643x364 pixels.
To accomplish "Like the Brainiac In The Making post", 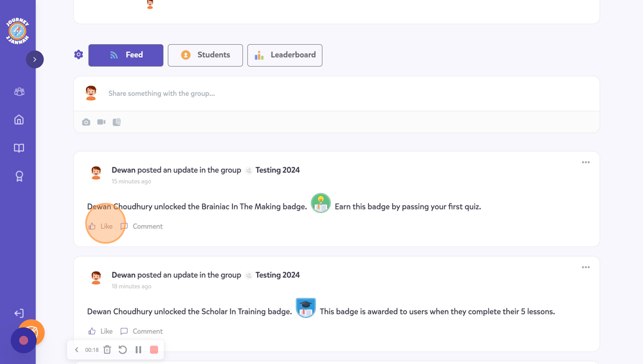I will click(100, 226).
